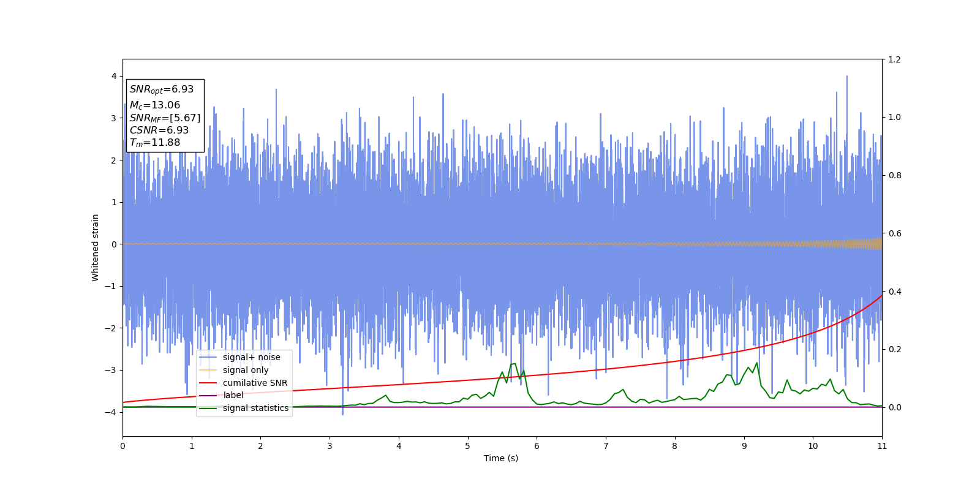Click the right axis tick label 1.2
This screenshot has height=490, width=980.
894,59
